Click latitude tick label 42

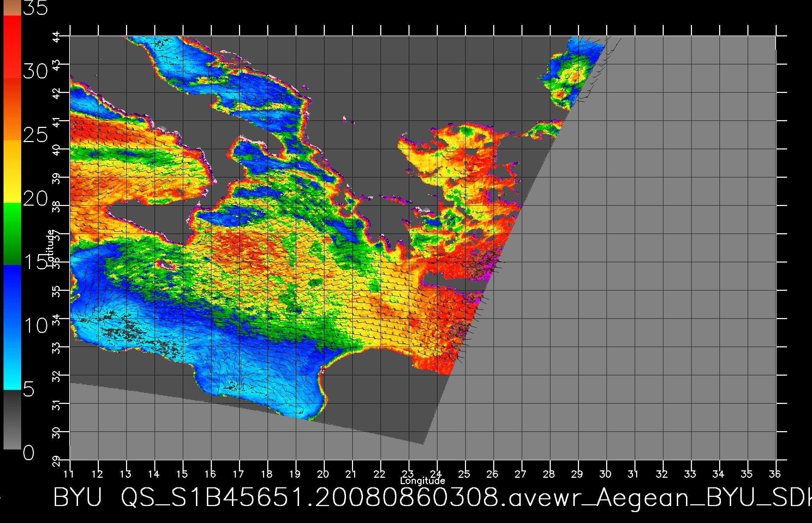point(56,94)
